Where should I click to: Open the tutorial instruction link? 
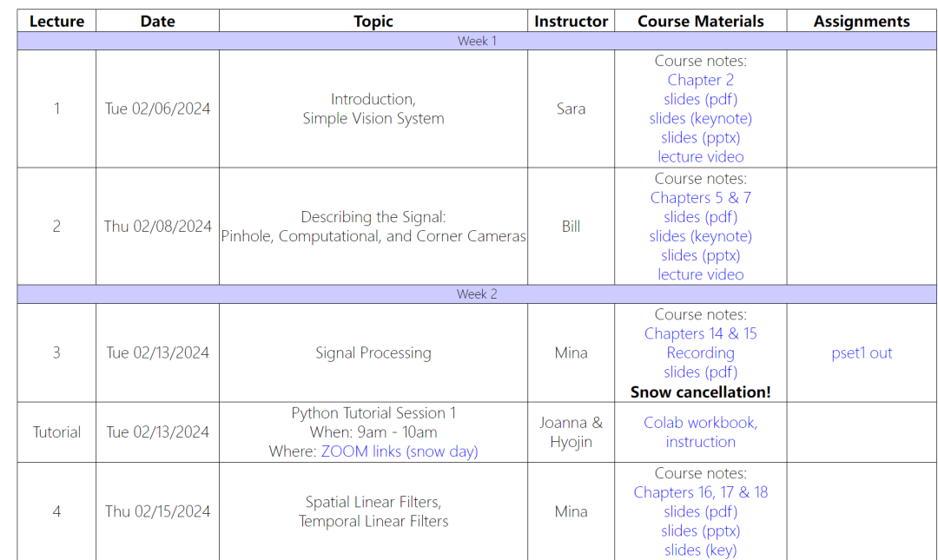point(700,442)
